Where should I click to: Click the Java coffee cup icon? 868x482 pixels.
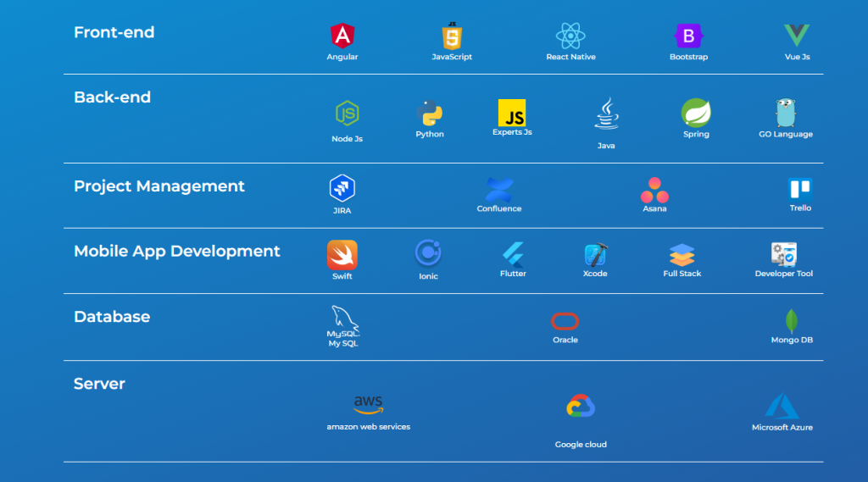click(606, 114)
